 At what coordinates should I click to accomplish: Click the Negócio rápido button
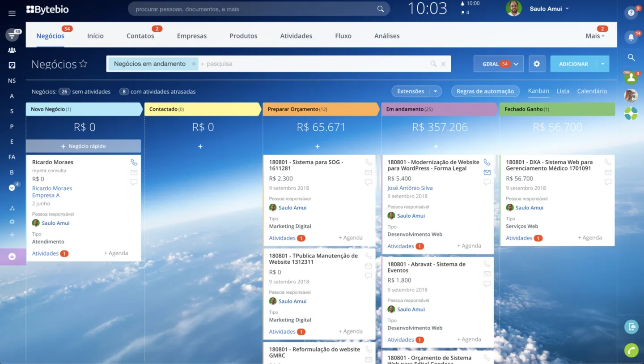(83, 146)
